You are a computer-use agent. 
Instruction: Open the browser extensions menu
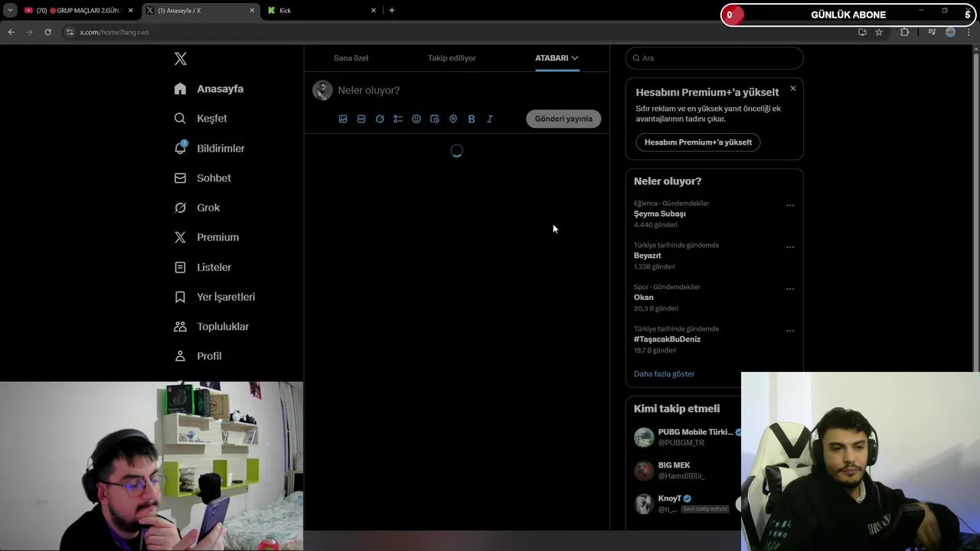pyautogui.click(x=905, y=32)
